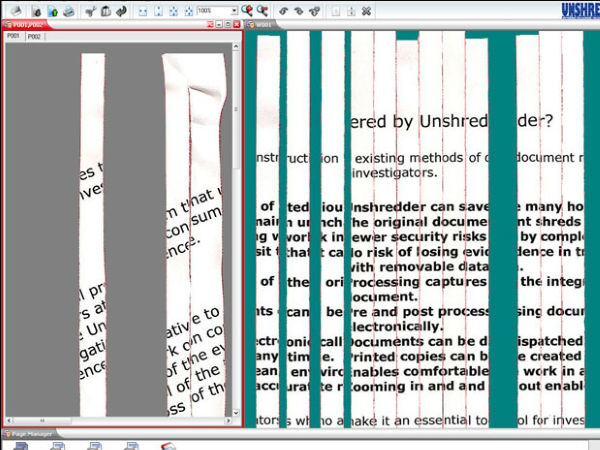Click the rotate left arrow icon
The image size is (600, 450).
click(x=284, y=10)
